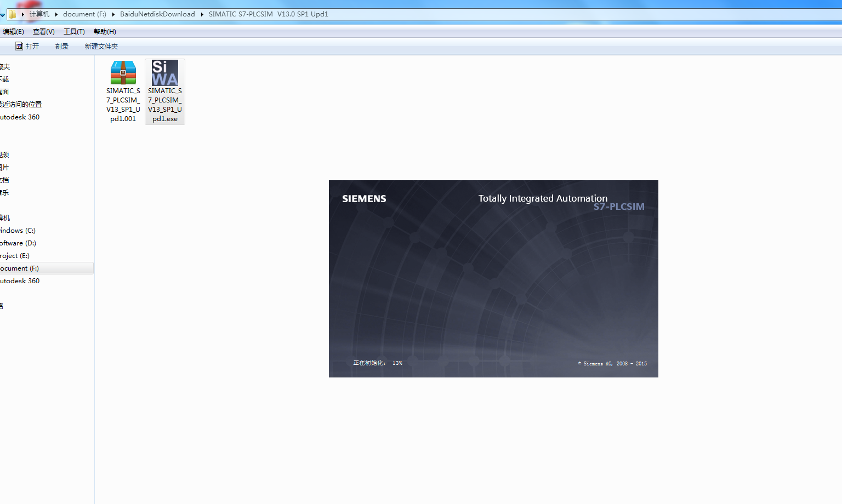
Task: Click 计算机 in the address path
Action: (x=39, y=14)
